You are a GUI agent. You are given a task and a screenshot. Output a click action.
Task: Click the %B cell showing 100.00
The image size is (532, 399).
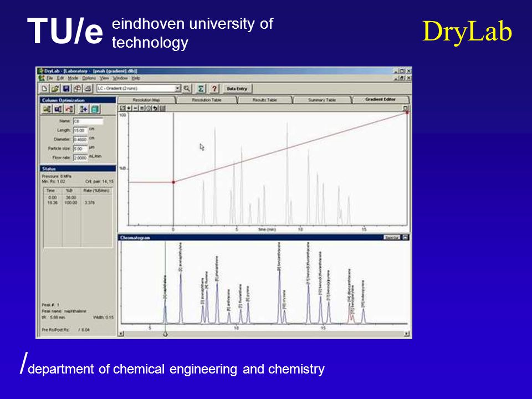[x=71, y=203]
